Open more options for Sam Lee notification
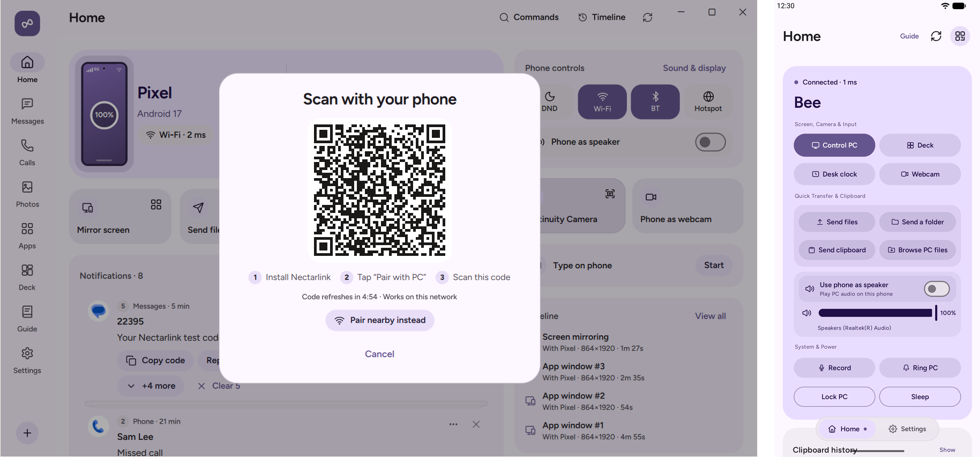The height and width of the screenshot is (457, 980). click(x=453, y=424)
